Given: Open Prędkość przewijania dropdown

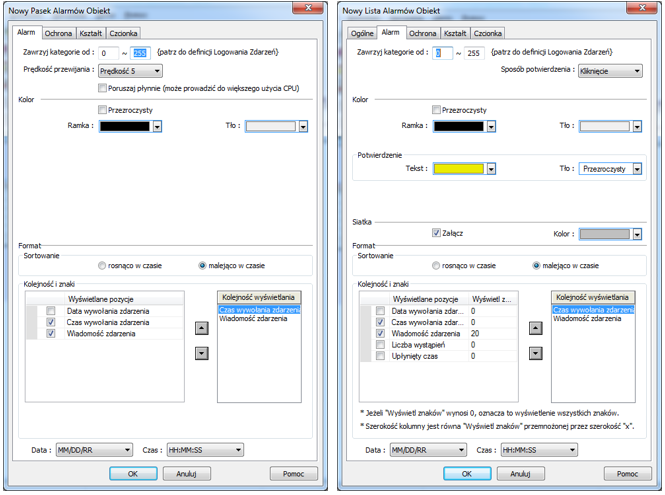Looking at the screenshot, I should click(x=130, y=71).
